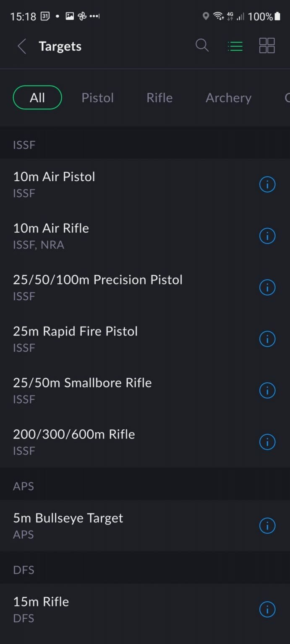290x644 pixels.
Task: Open info for 10m Air Pistol
Action: (267, 184)
